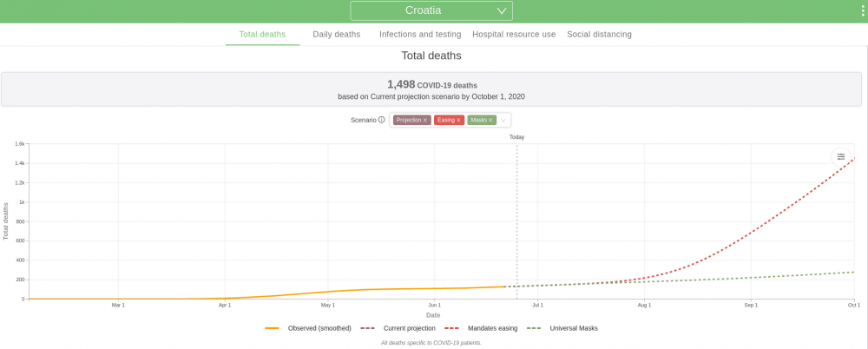
Task: Toggle Observed (smoothed) series in legend
Action: [308, 328]
